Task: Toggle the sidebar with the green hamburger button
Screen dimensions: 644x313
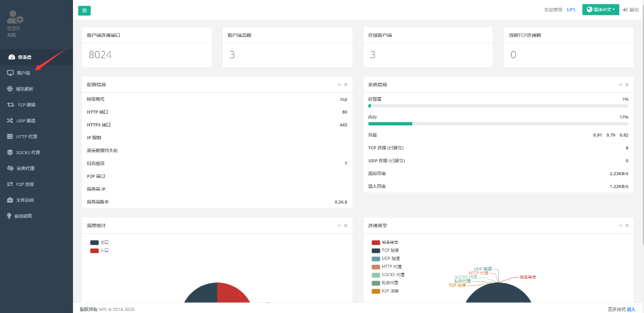Action: point(84,10)
